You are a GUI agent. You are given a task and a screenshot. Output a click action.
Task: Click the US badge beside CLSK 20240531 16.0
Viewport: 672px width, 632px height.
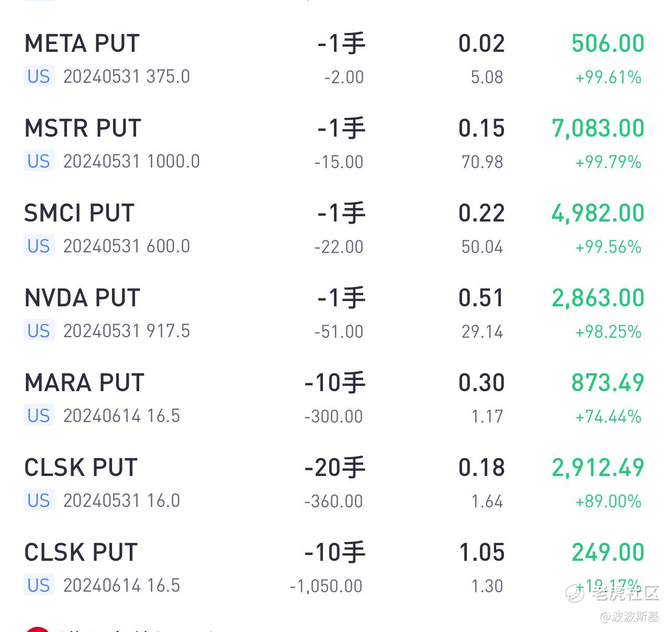point(39,501)
